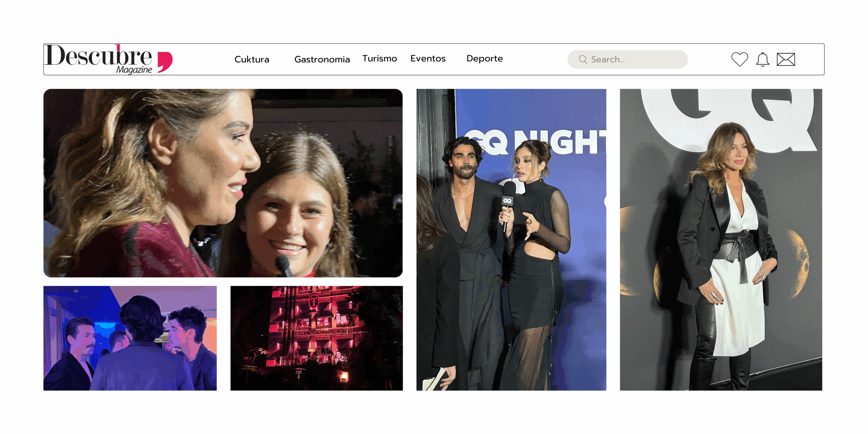868x434 pixels.
Task: Go to the Eventos section
Action: [x=428, y=58]
